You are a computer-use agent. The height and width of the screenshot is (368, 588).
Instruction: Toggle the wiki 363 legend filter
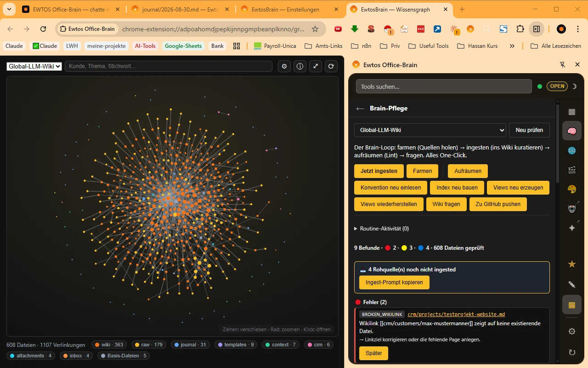click(x=109, y=345)
